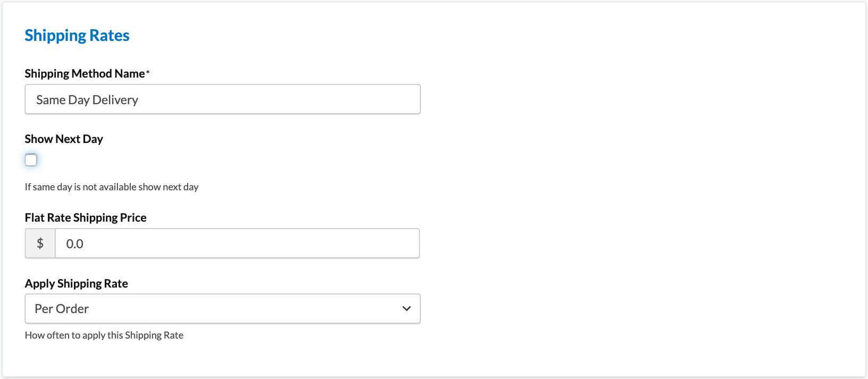Click the Same Day Delivery text

87,100
